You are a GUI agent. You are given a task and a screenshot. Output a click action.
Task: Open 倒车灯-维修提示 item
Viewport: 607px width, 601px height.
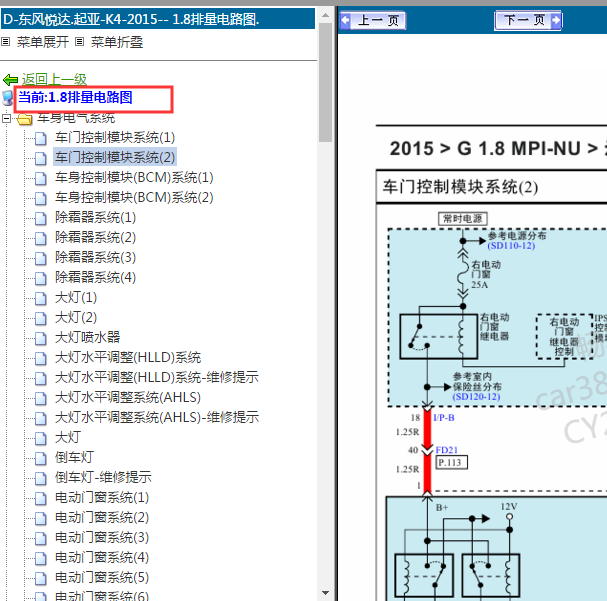click(103, 478)
